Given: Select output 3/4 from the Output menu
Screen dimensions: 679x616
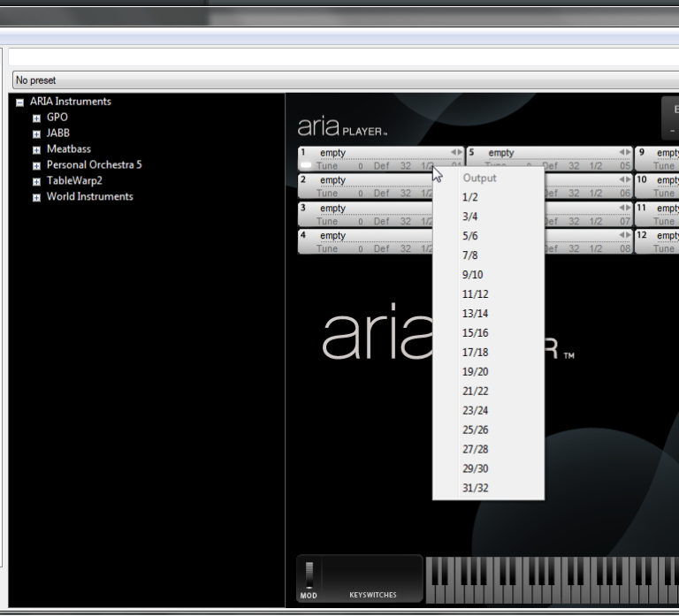Looking at the screenshot, I should point(469,217).
